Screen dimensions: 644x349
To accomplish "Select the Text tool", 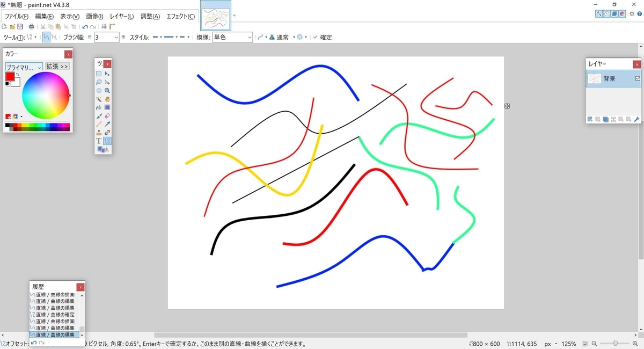I will tap(99, 140).
